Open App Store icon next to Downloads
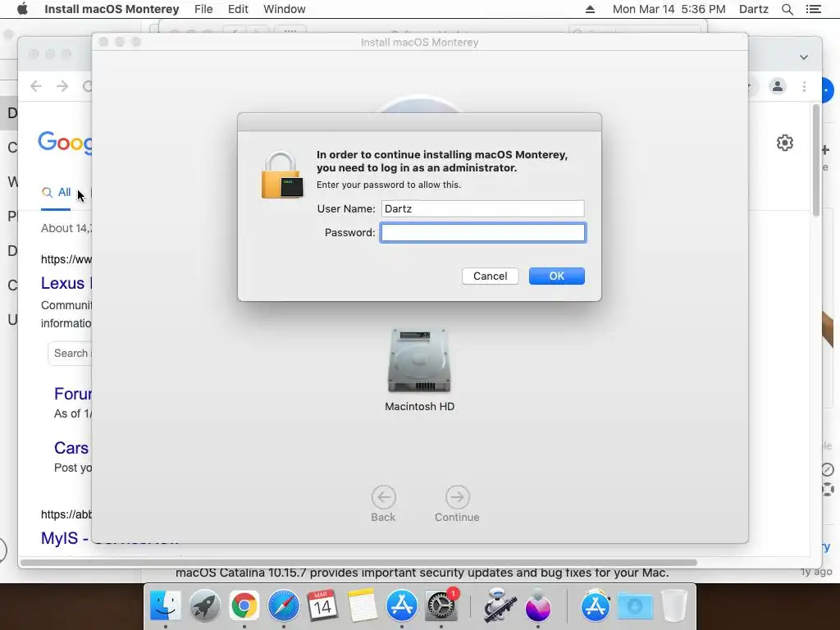The height and width of the screenshot is (630, 840). pos(596,606)
